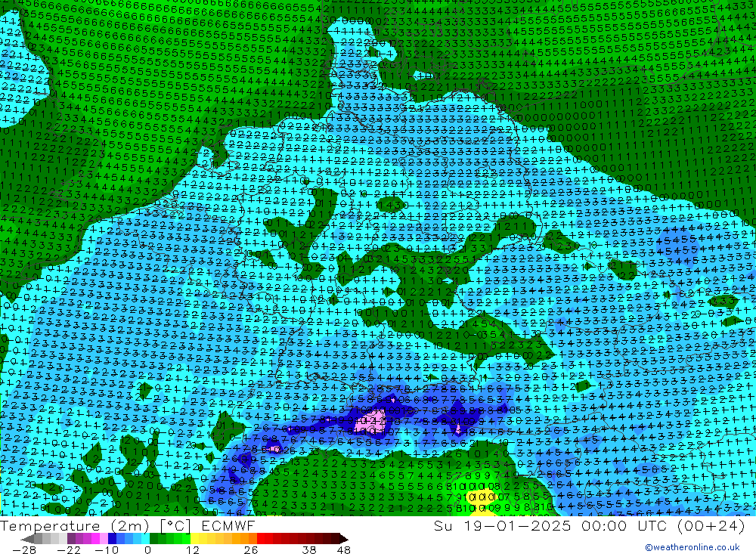This screenshot has height=554, width=756.
Task: Click the '0' label on color scale
Action: pyautogui.click(x=147, y=550)
